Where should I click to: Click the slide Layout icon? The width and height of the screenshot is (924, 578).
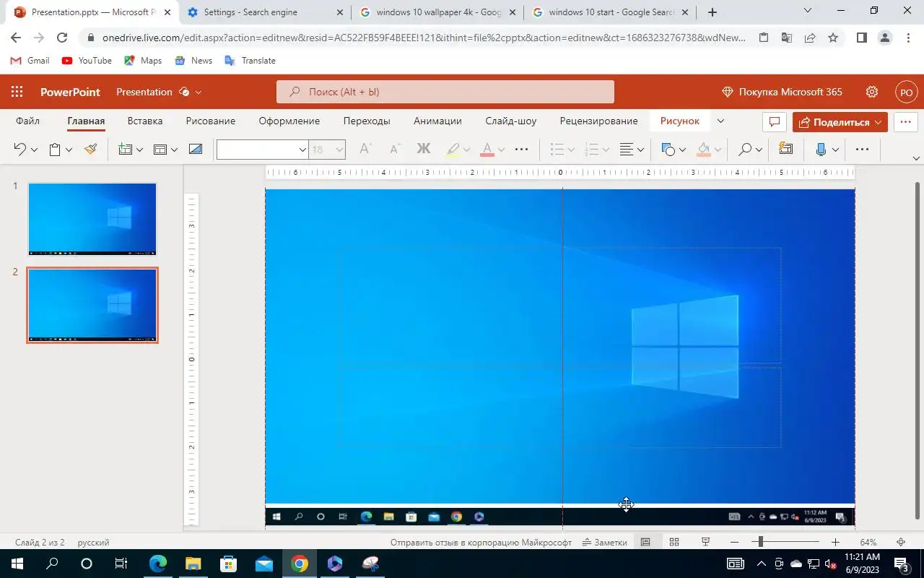coord(160,150)
